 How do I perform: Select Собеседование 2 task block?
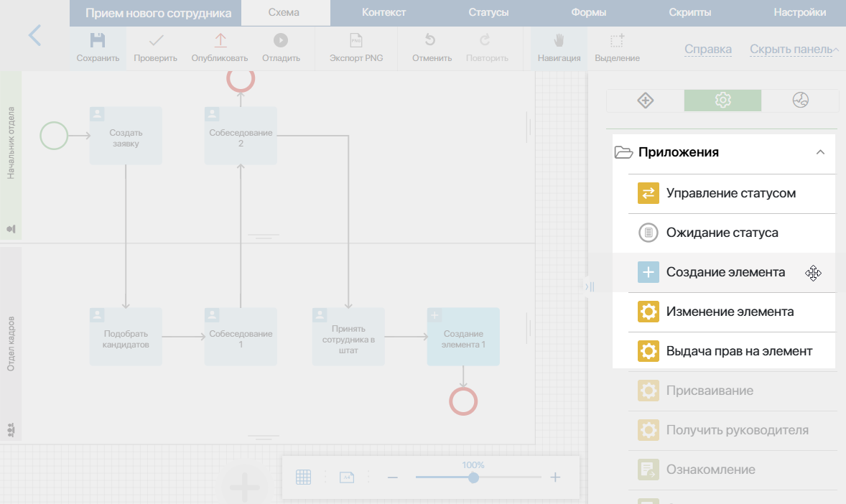tap(241, 136)
